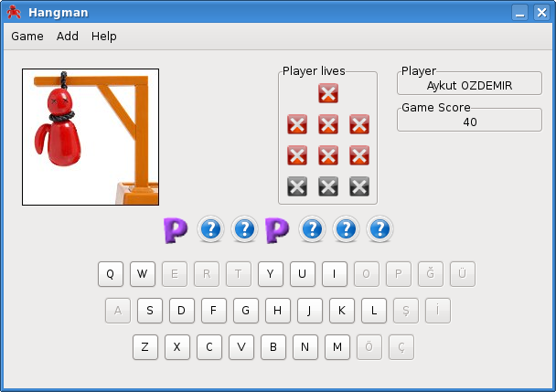The width and height of the screenshot is (556, 392).
Task: Guess the letter Q
Action: pos(110,273)
